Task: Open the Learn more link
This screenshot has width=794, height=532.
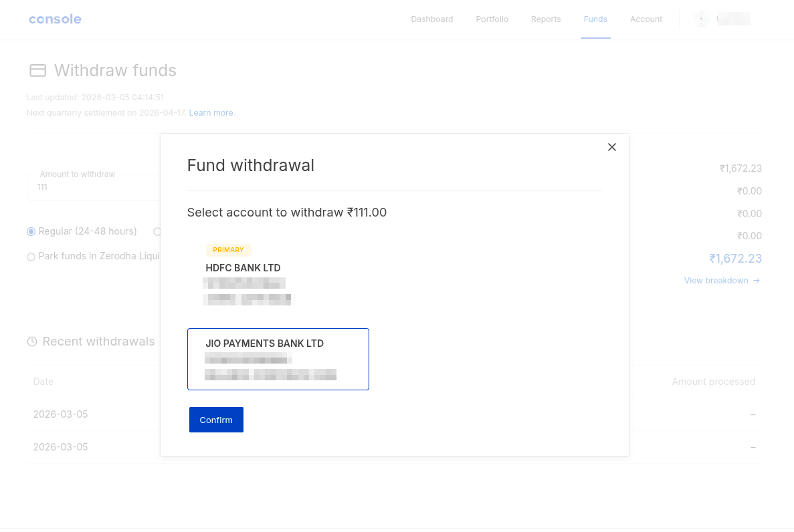Action: pos(211,113)
